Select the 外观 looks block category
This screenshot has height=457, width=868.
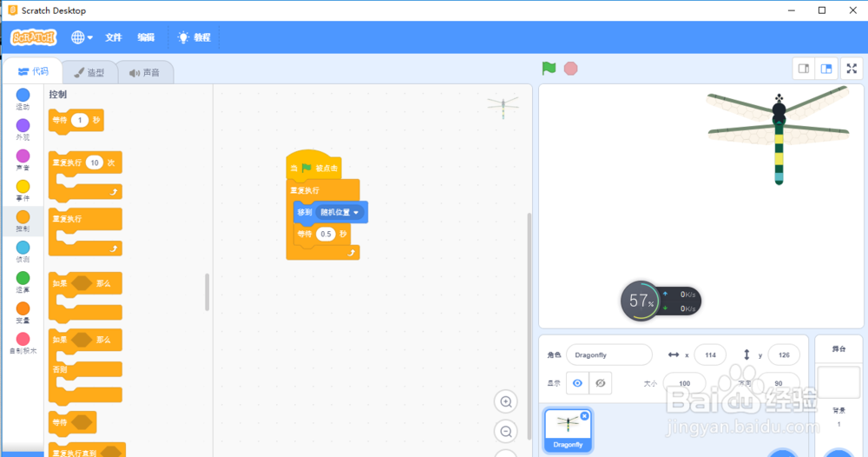coord(23,129)
